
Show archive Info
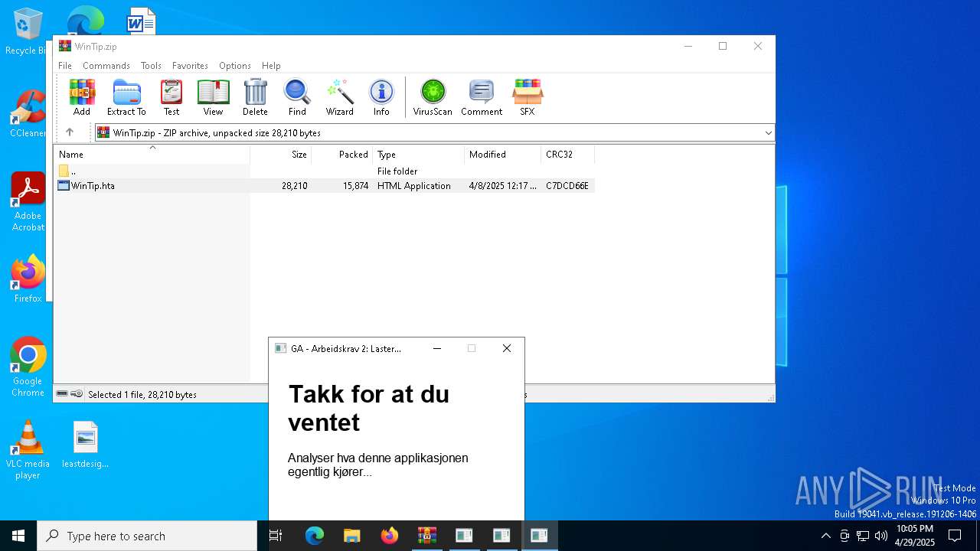pos(381,97)
